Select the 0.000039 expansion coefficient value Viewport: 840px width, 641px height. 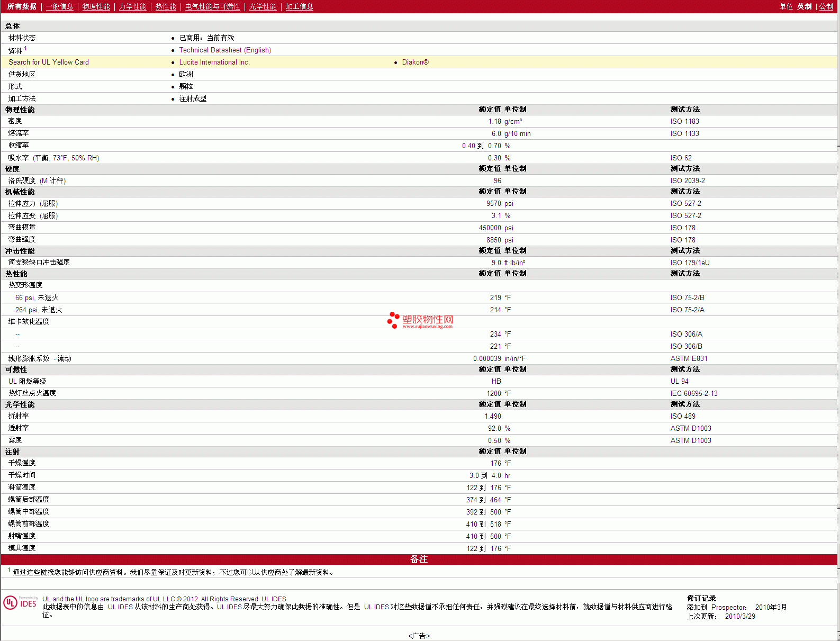click(x=487, y=359)
